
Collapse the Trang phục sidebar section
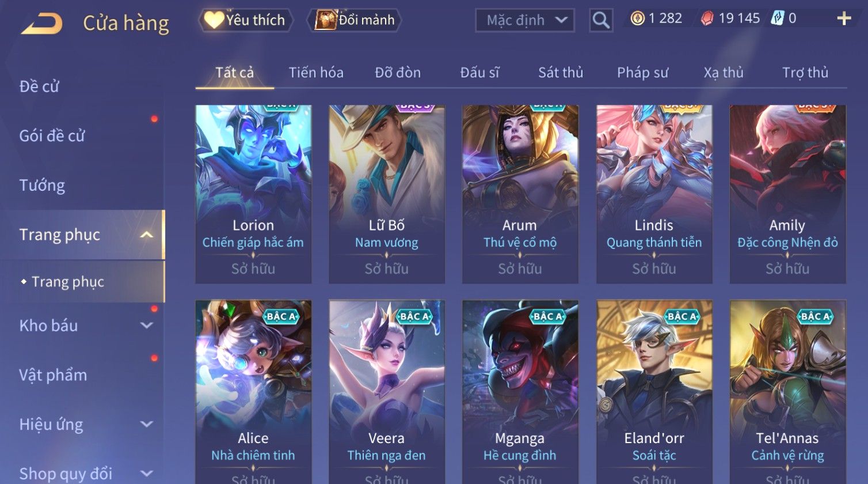(147, 235)
